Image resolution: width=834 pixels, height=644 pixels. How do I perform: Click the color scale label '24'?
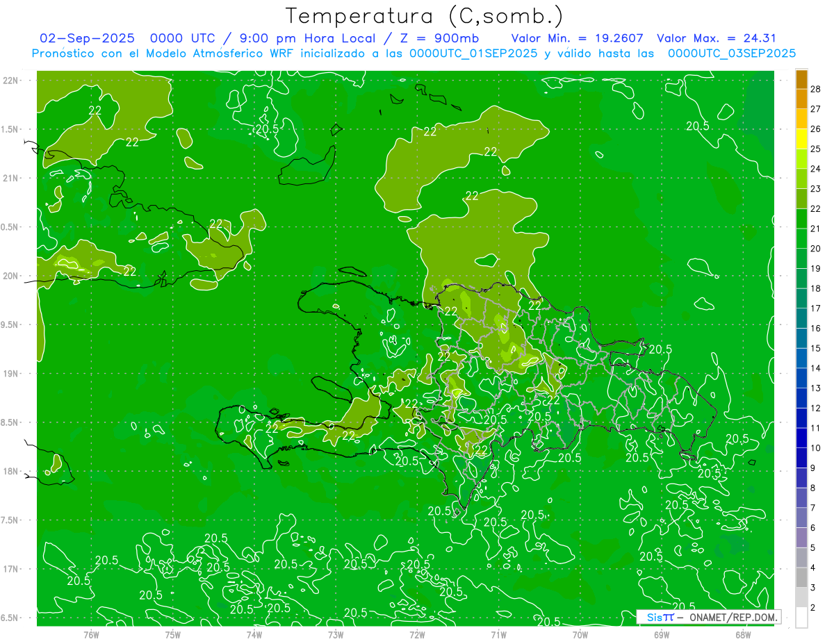pos(815,169)
